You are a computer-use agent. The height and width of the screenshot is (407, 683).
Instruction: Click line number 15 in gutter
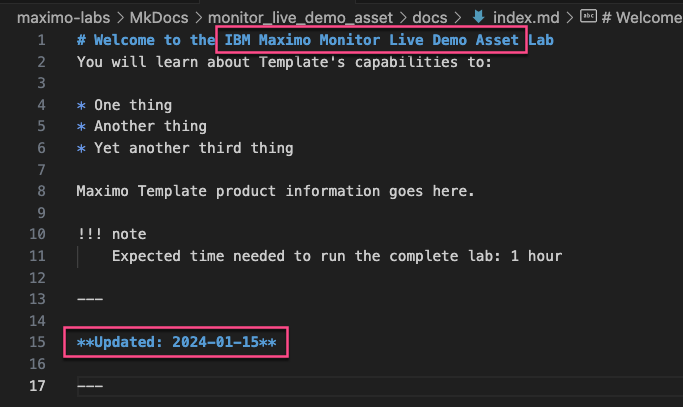click(x=37, y=342)
